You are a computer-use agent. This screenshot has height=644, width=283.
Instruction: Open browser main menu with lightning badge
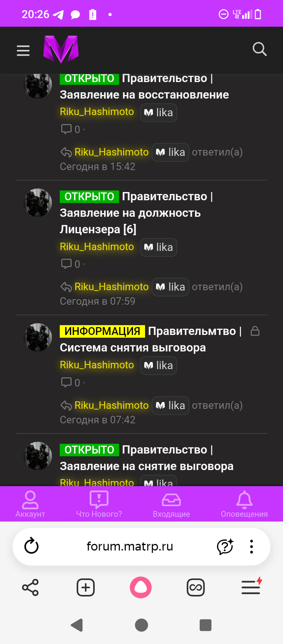[252, 587]
